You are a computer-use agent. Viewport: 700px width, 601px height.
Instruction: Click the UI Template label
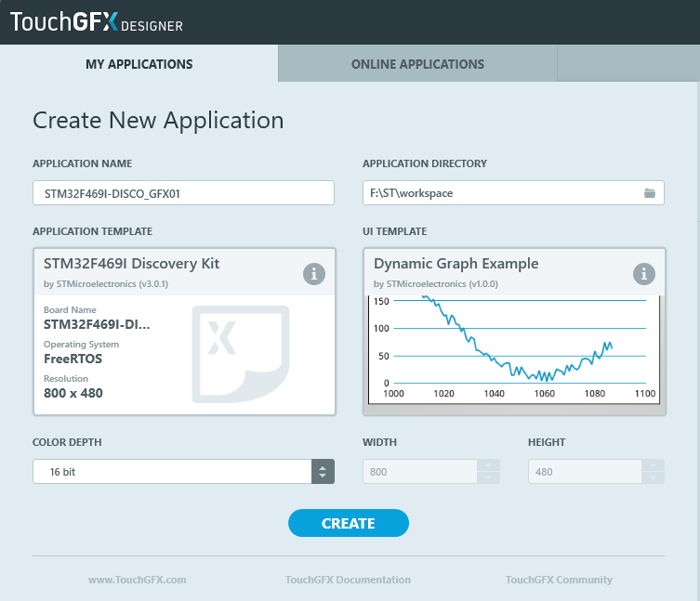point(395,231)
